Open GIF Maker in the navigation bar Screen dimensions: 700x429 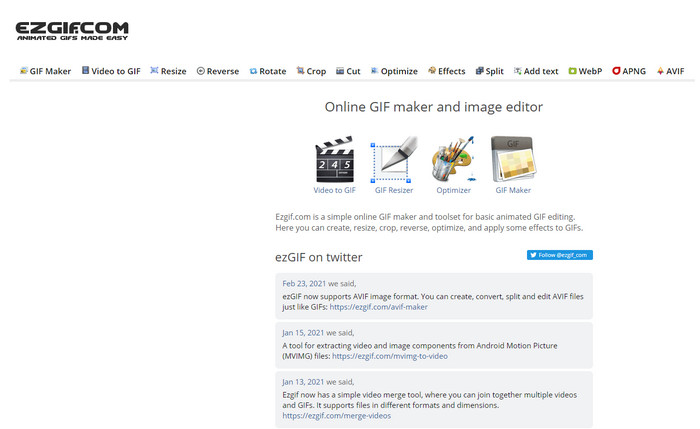point(45,71)
